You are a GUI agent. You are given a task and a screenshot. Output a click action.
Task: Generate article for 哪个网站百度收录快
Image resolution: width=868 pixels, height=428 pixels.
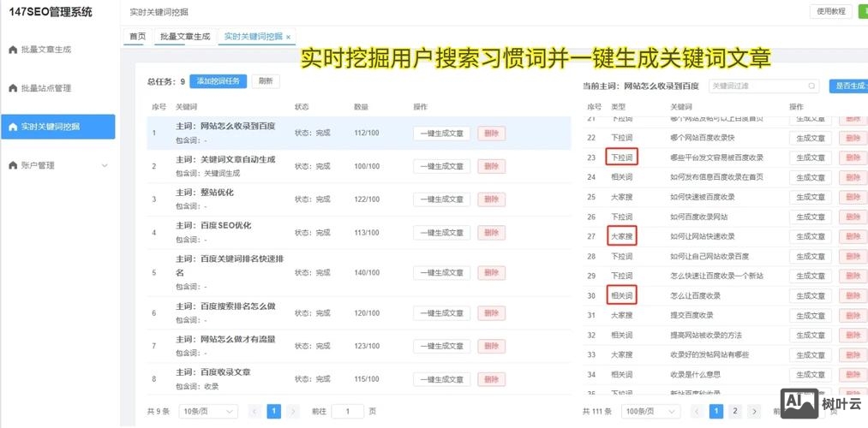811,138
